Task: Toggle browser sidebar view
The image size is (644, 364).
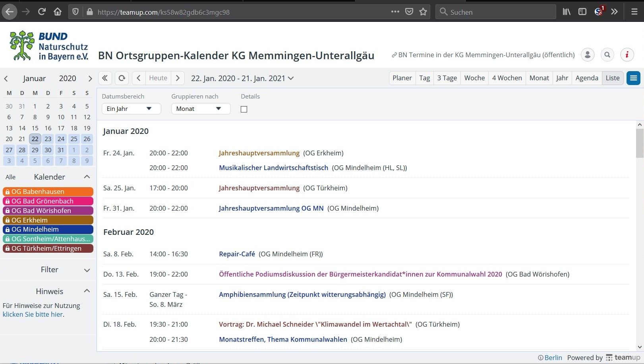Action: point(582,12)
